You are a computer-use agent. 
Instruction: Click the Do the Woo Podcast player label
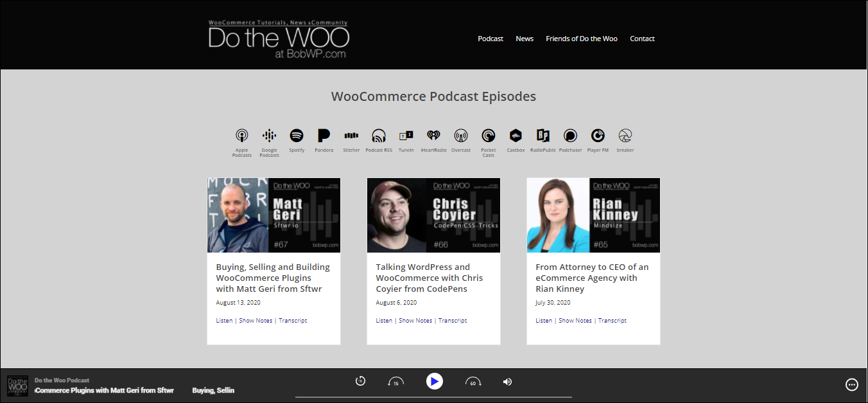[62, 381]
